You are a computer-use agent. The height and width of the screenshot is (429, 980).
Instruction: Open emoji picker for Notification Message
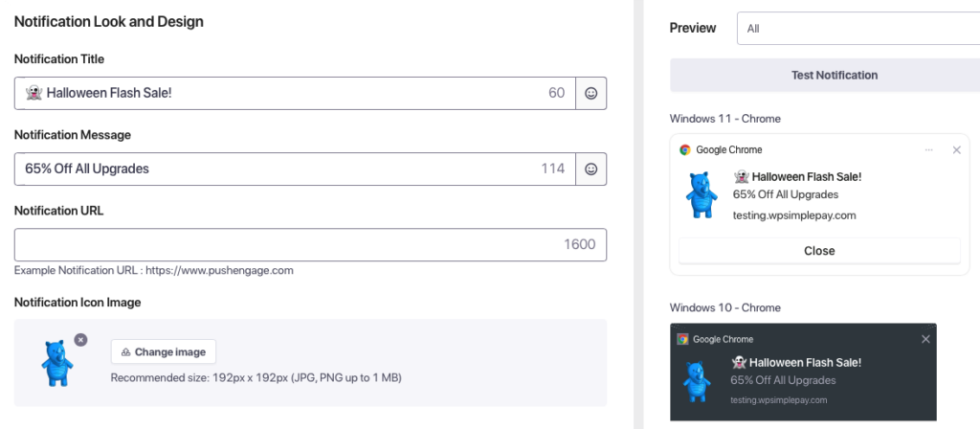point(591,169)
